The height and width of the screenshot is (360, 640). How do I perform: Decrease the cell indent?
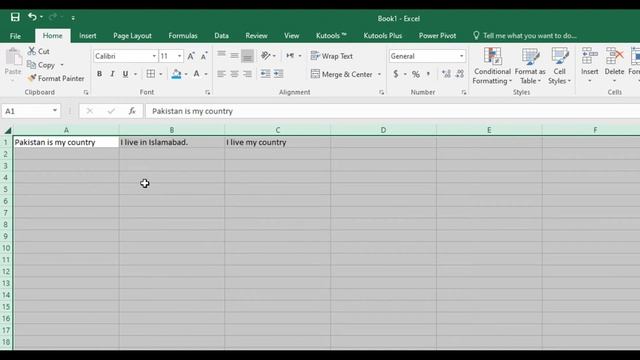pos(265,74)
